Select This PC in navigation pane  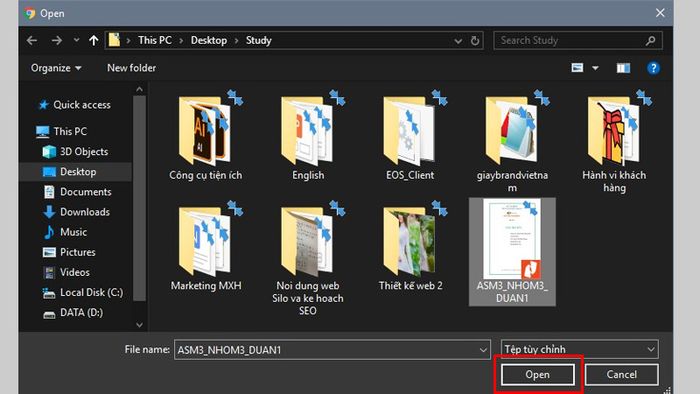tap(62, 132)
